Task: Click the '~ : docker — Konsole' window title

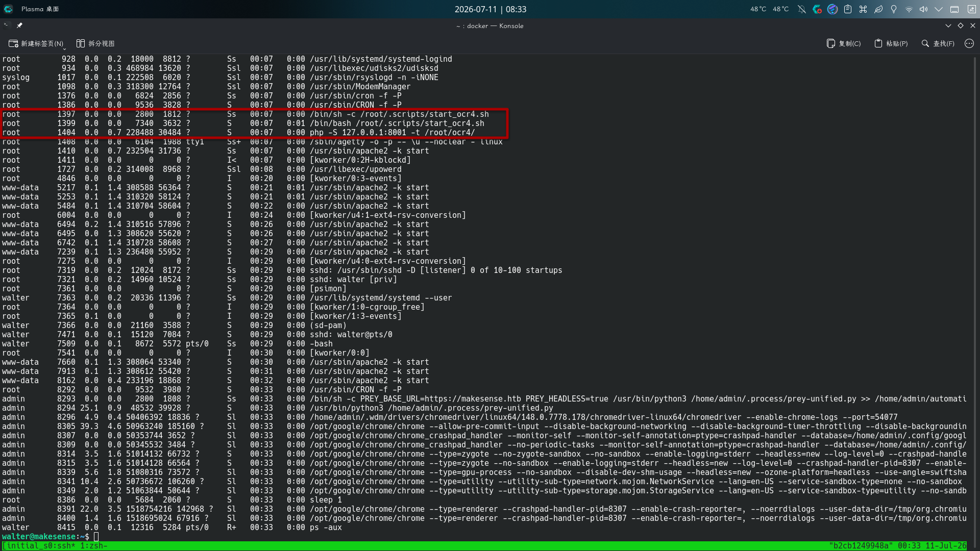Action: [x=490, y=26]
